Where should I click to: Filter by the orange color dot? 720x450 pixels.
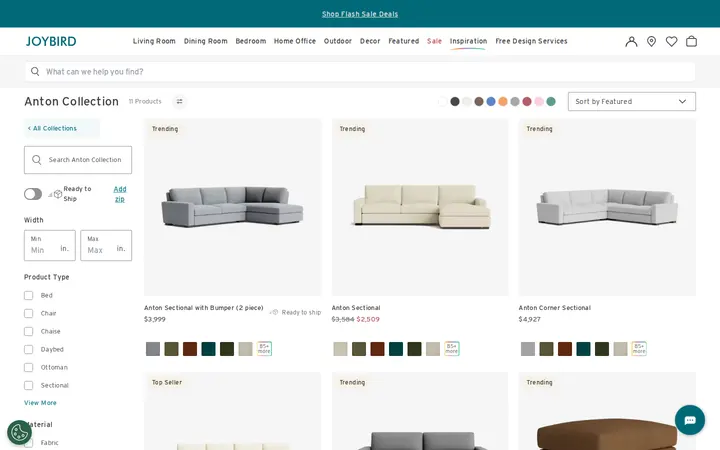[503, 101]
